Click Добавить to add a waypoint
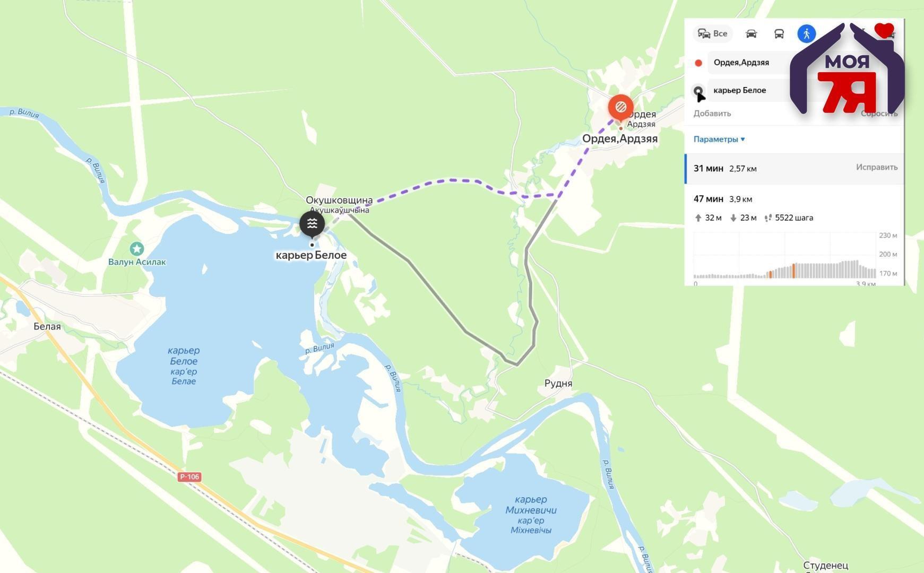924x573 pixels. click(x=712, y=114)
